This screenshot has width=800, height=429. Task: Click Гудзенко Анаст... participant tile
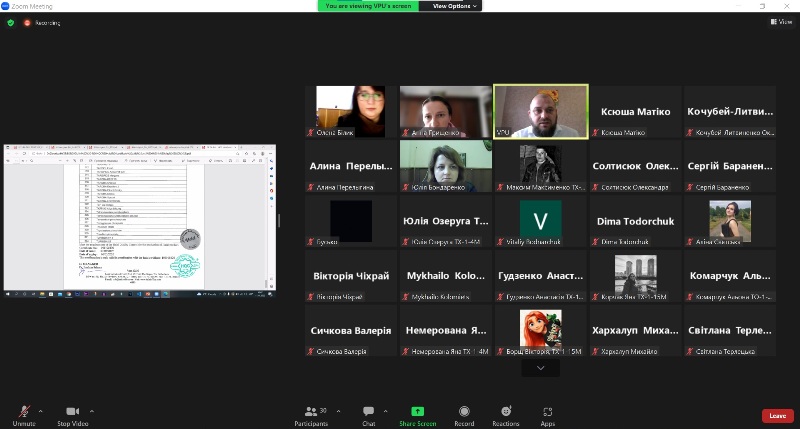(x=541, y=275)
